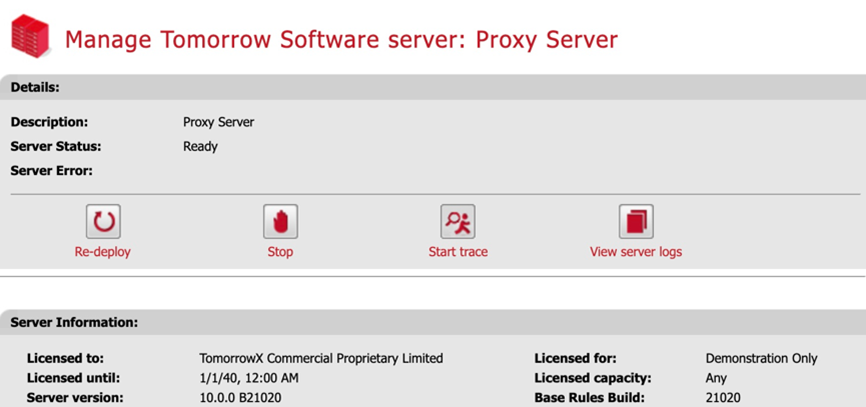The height and width of the screenshot is (407, 866).
Task: Select the Start trace text link
Action: [458, 252]
